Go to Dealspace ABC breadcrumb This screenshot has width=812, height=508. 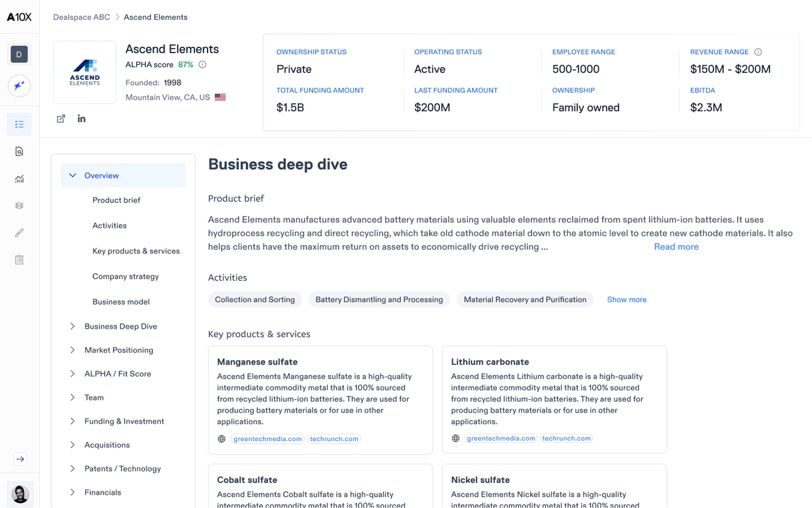click(x=81, y=17)
